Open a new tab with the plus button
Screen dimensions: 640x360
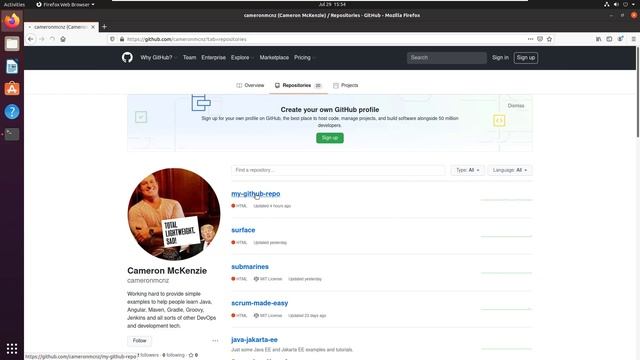click(x=104, y=27)
